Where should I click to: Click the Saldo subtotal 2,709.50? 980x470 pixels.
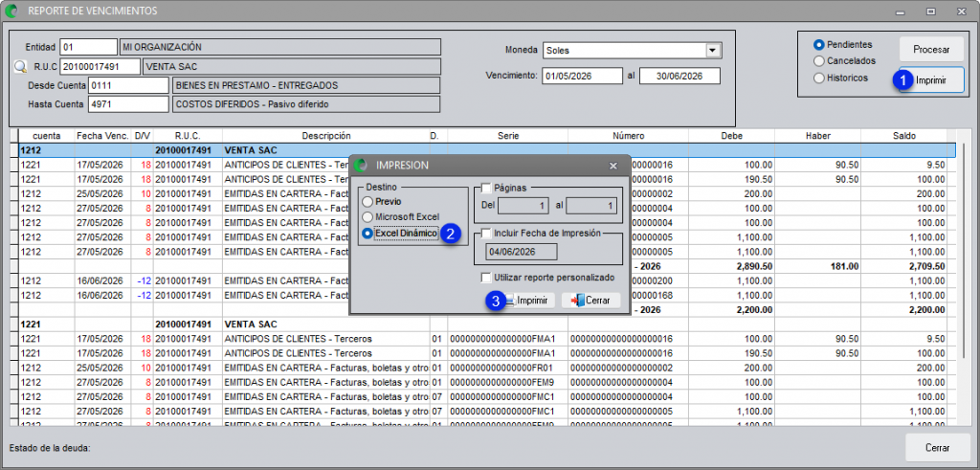coord(925,266)
